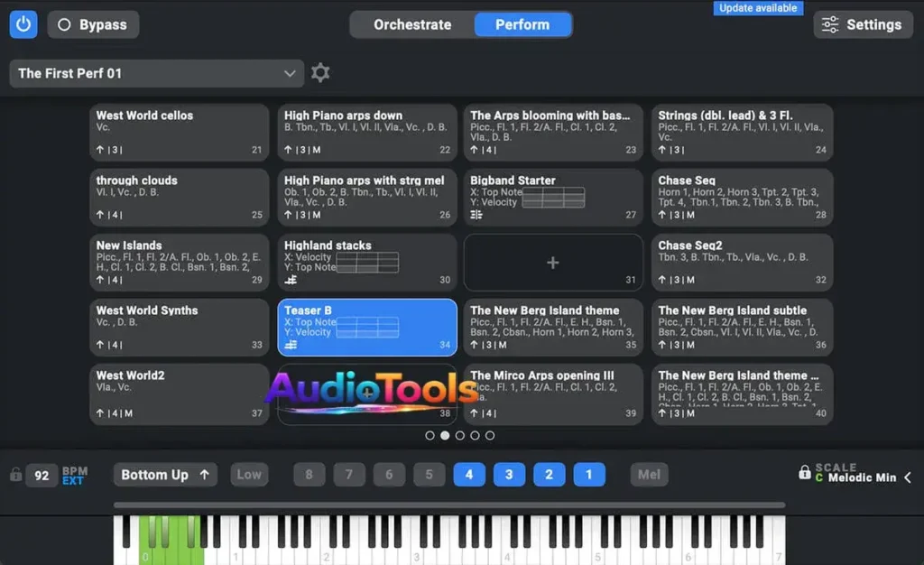Expand the Melodic Min scale chevron
Viewport: 924px width, 565px height.
click(x=908, y=477)
